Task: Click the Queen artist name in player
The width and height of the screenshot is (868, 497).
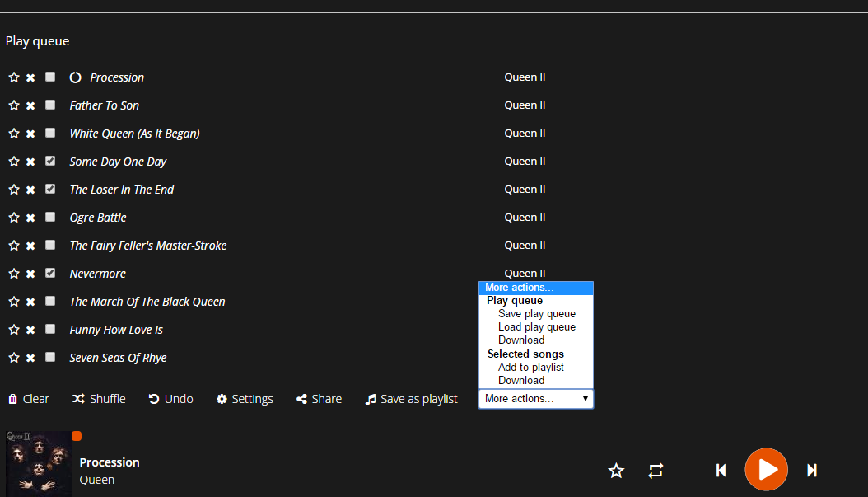Action: [x=97, y=480]
